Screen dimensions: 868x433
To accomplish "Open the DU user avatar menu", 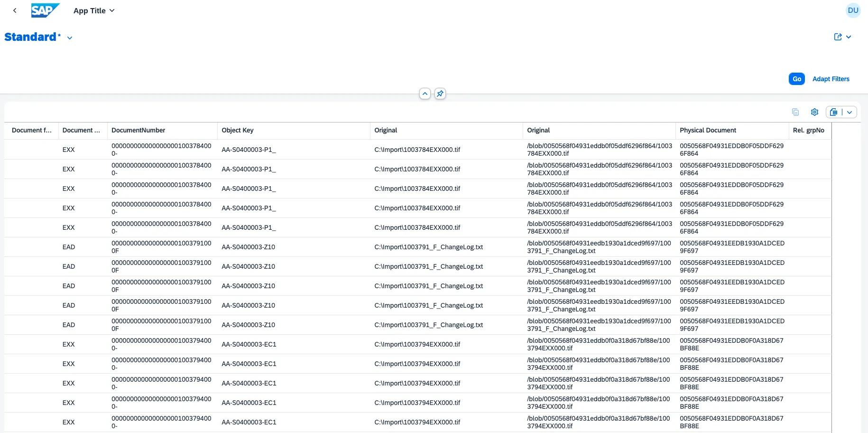I will pos(853,10).
